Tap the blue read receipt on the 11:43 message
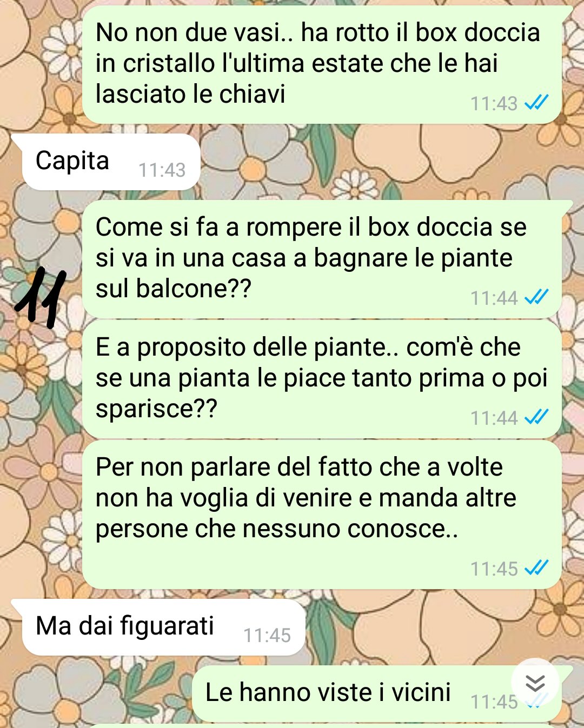This screenshot has height=728, width=584. point(537,103)
